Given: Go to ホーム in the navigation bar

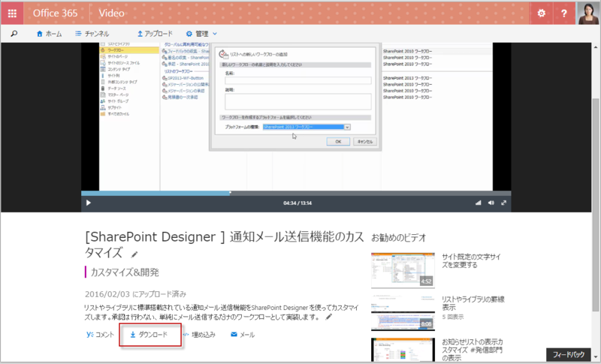Looking at the screenshot, I should pyautogui.click(x=49, y=34).
